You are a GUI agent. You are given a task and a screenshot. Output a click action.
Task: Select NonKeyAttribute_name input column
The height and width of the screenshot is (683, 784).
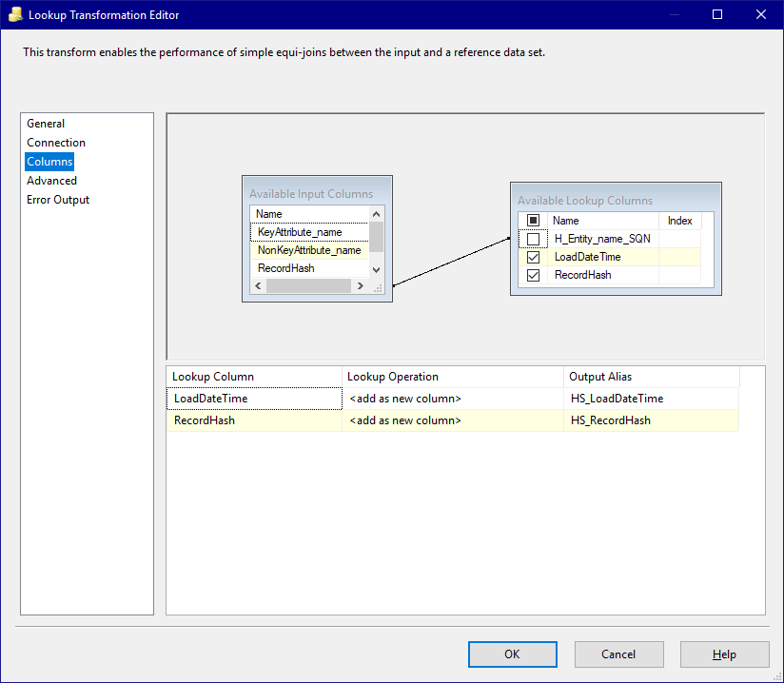(x=309, y=250)
